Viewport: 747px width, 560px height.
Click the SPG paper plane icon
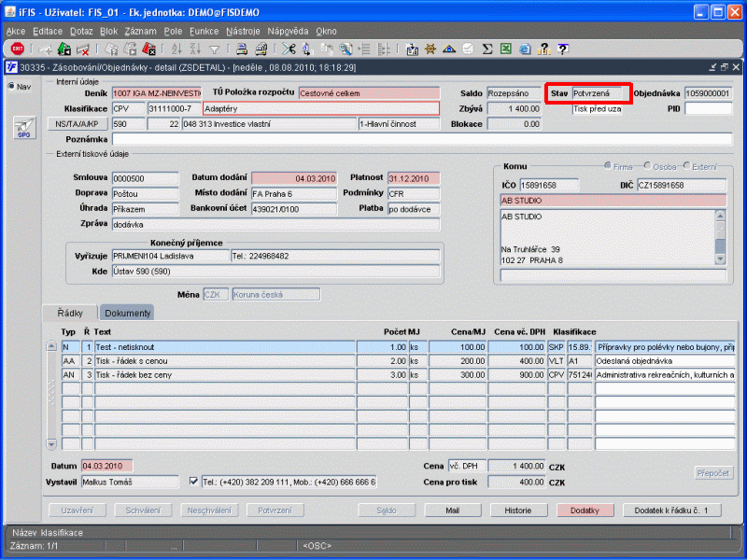[23, 129]
